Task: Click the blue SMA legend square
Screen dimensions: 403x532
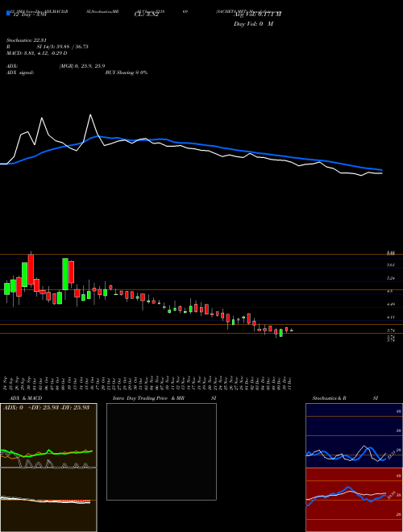Action: [x=8, y=13]
